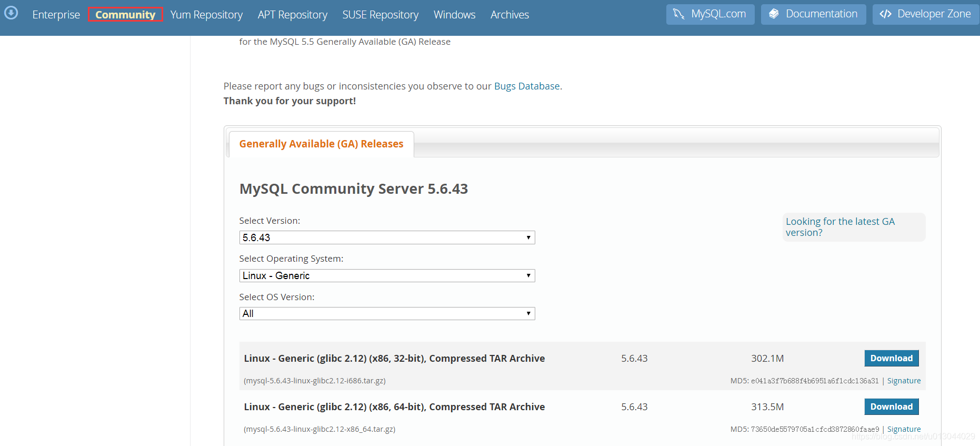Open the SUSE Repository menu item
This screenshot has height=446, width=980.
(x=381, y=15)
